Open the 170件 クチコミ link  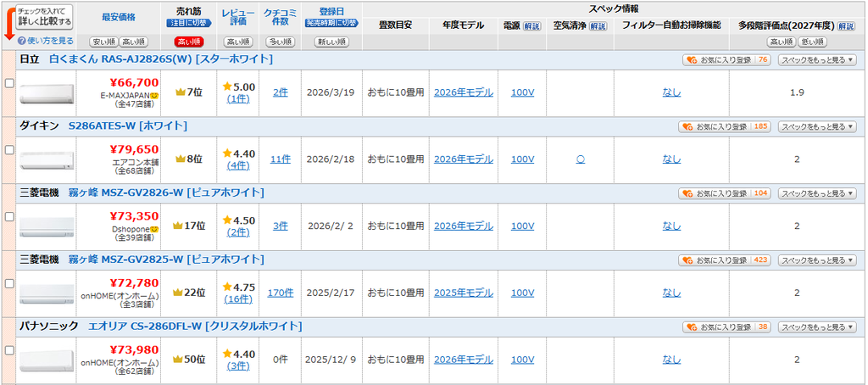pyautogui.click(x=280, y=293)
